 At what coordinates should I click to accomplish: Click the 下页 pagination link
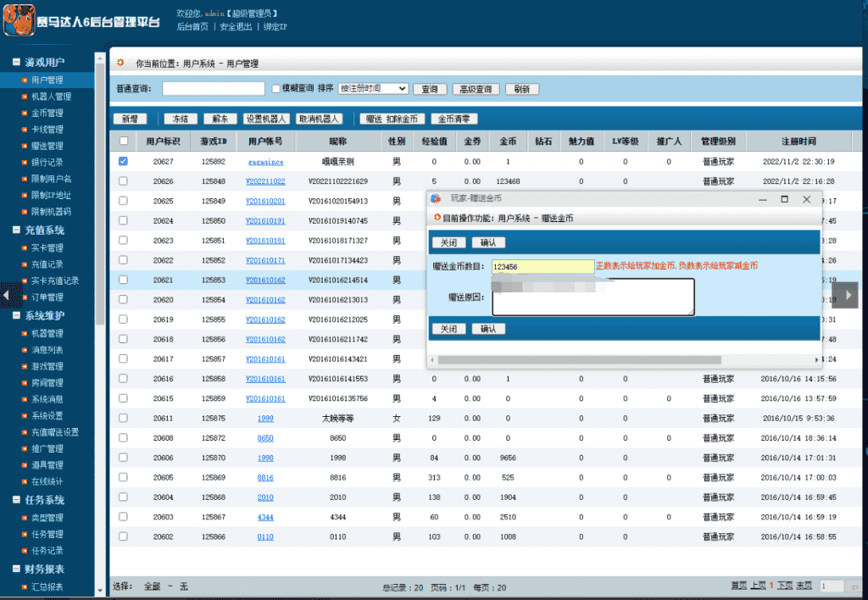[785, 586]
